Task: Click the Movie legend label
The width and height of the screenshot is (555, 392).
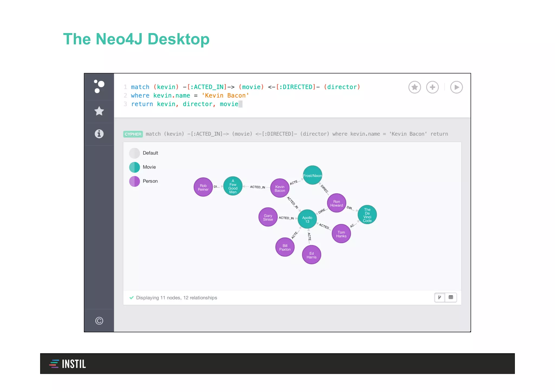Action: tap(149, 167)
